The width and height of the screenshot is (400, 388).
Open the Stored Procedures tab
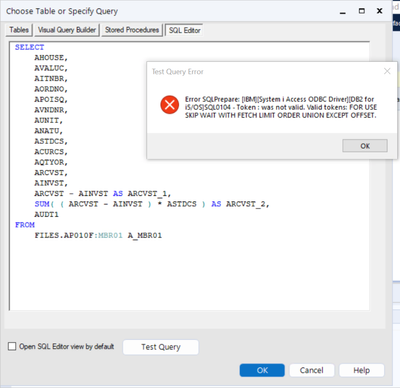[x=132, y=30]
